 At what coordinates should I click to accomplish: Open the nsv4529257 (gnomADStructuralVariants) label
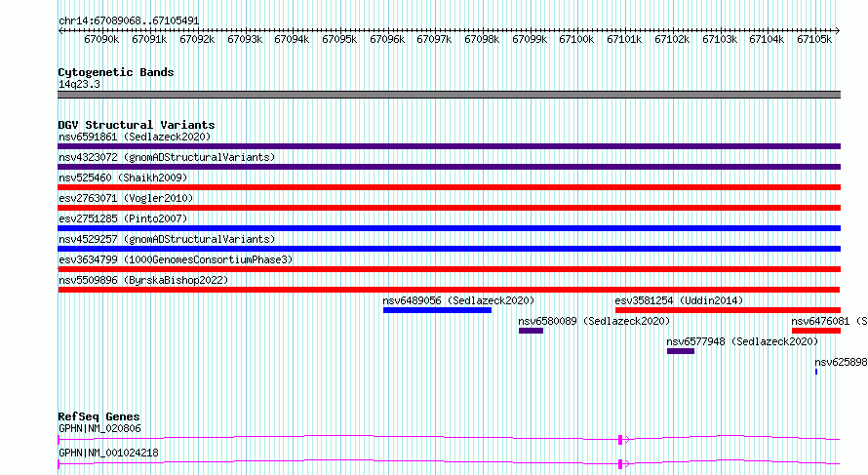tap(167, 239)
